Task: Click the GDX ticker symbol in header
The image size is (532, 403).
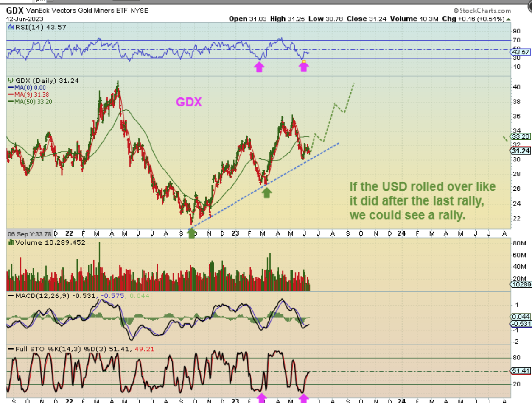Action: pos(15,10)
